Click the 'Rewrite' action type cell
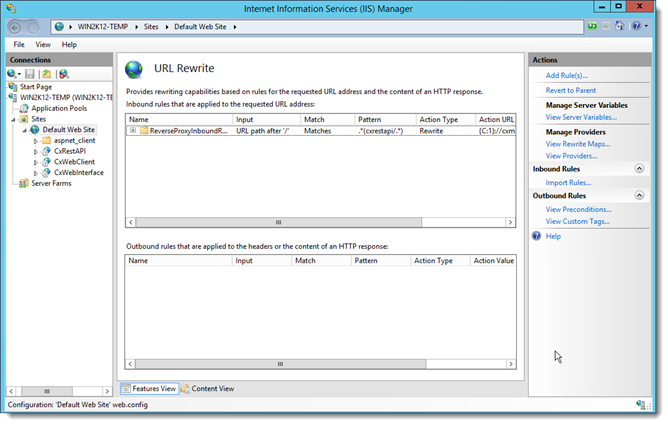 pos(431,131)
